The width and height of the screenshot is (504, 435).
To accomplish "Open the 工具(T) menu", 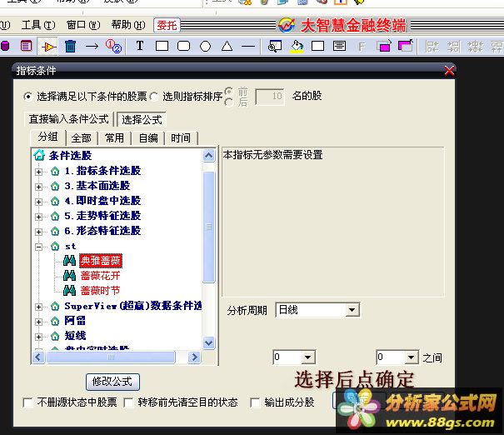I will coord(38,25).
